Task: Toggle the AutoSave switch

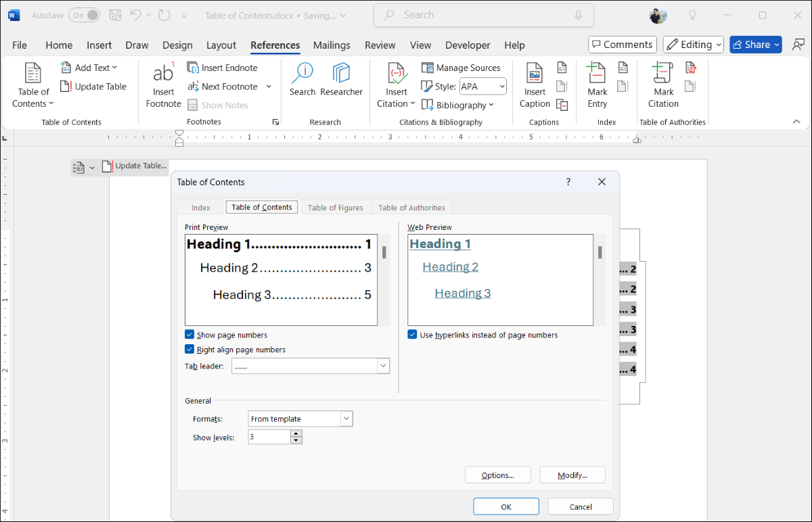Action: (x=84, y=15)
